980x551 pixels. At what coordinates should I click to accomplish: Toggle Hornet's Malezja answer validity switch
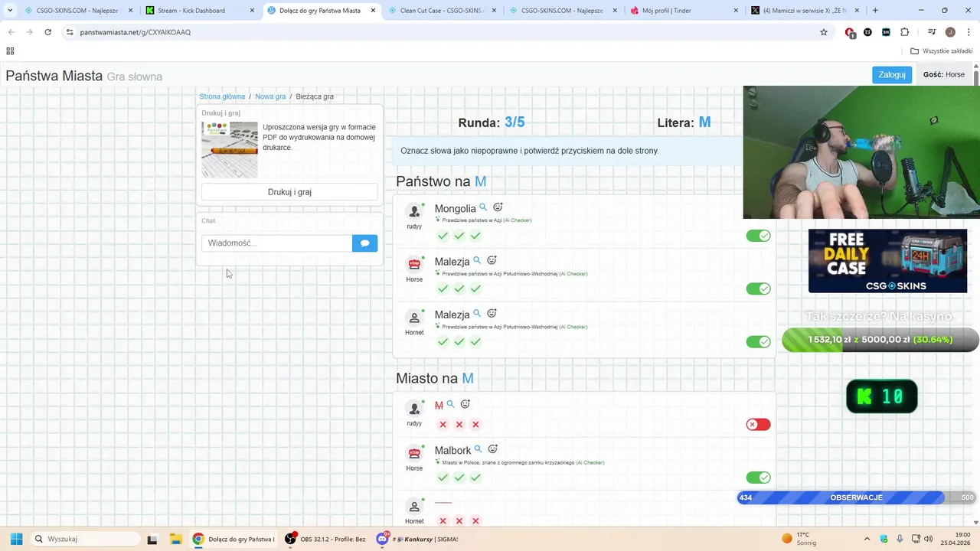[758, 341]
